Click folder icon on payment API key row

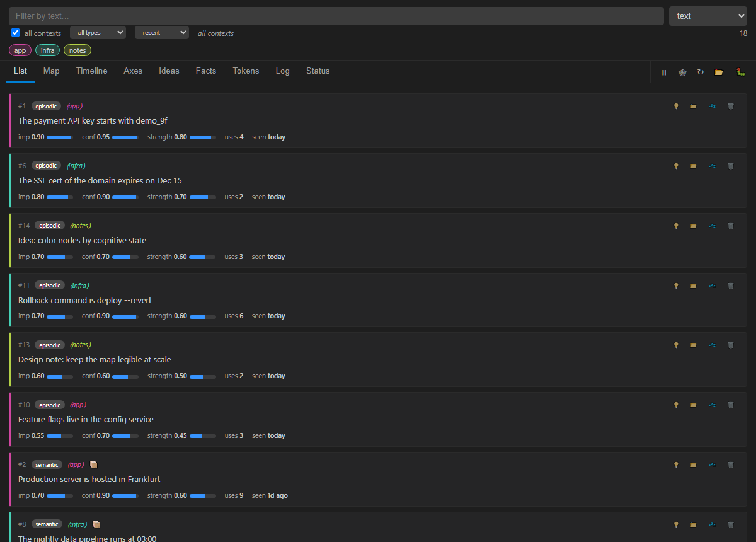(694, 107)
